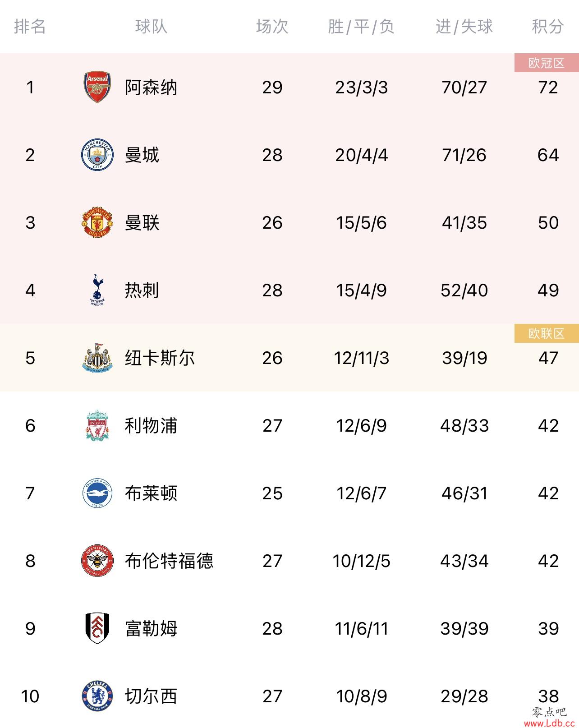Click the Manchester United club crest
Viewport: 579px width, 728px height.
point(97,222)
